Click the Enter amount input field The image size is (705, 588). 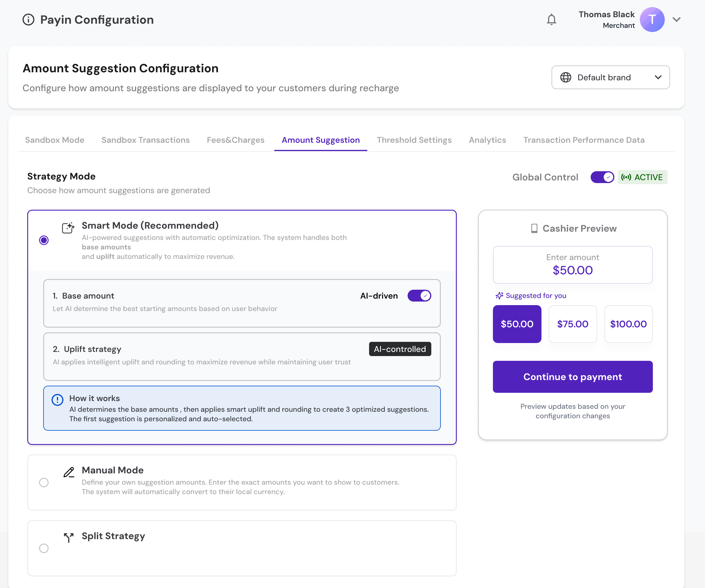[x=572, y=265]
